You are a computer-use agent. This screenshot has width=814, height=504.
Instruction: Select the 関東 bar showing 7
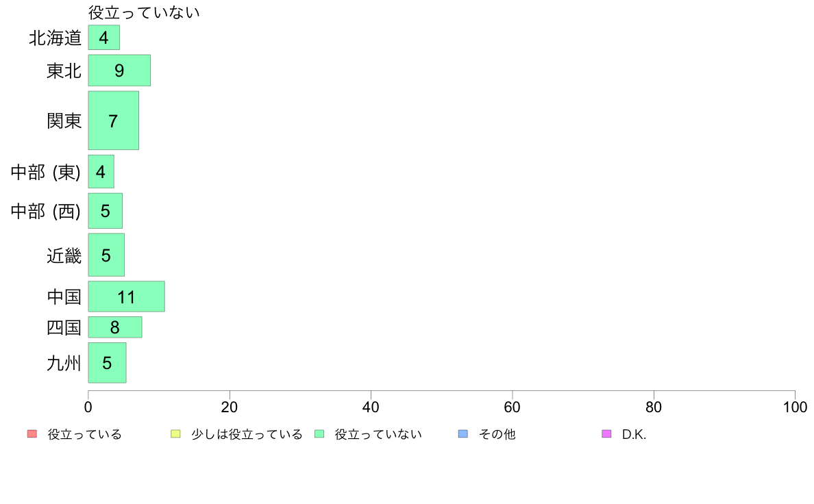(113, 121)
